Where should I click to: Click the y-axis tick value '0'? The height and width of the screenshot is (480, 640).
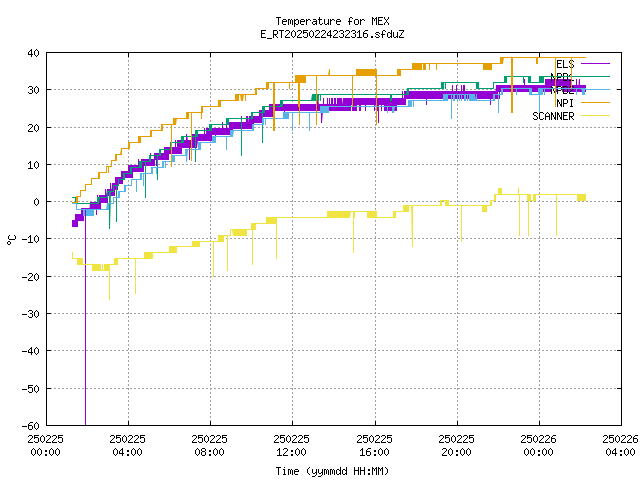point(37,202)
